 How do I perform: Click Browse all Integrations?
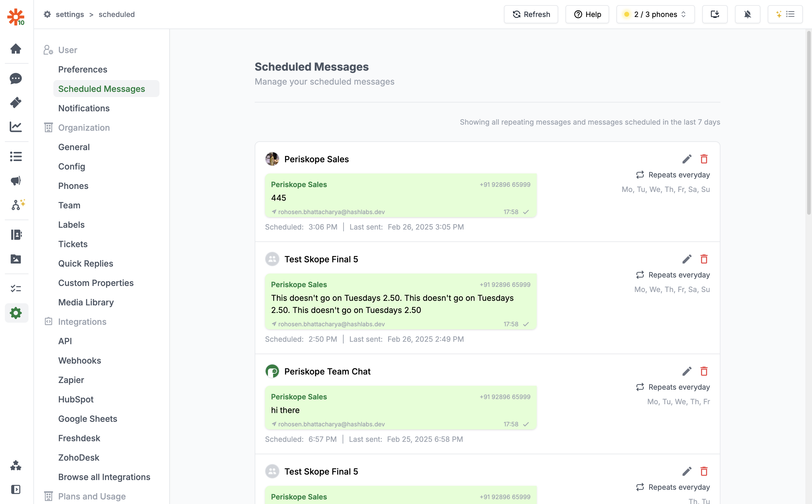104,477
